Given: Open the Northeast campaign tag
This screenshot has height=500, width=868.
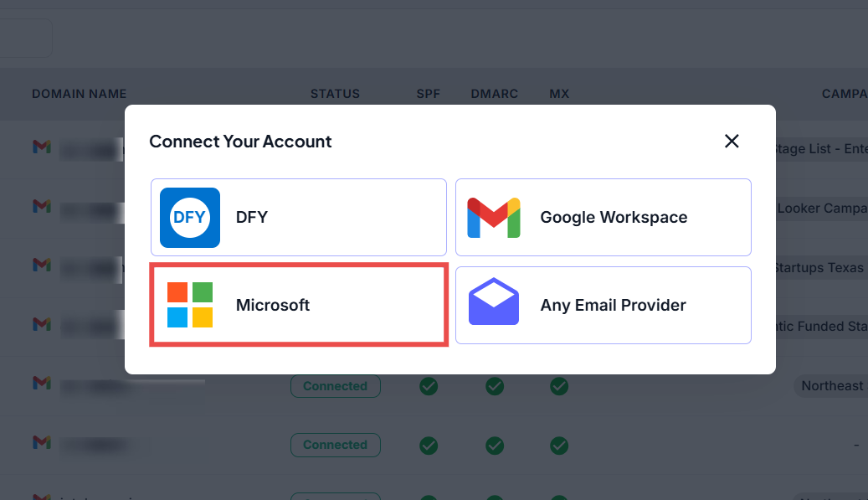Looking at the screenshot, I should point(831,386).
